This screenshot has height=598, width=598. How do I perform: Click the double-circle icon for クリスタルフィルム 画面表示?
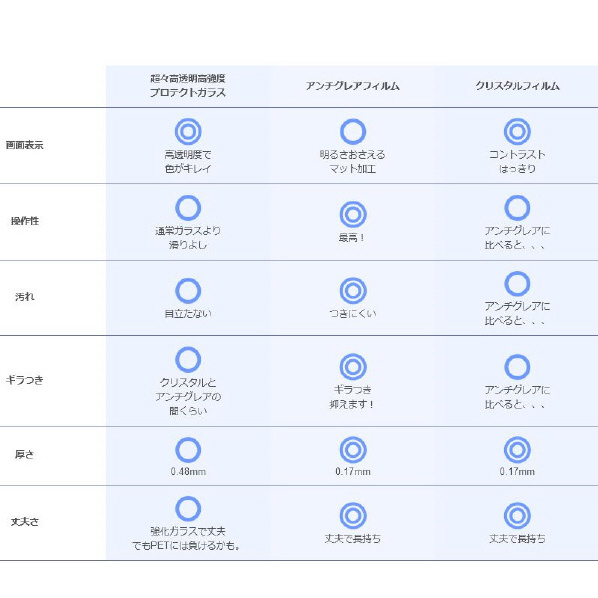pyautogui.click(x=517, y=132)
